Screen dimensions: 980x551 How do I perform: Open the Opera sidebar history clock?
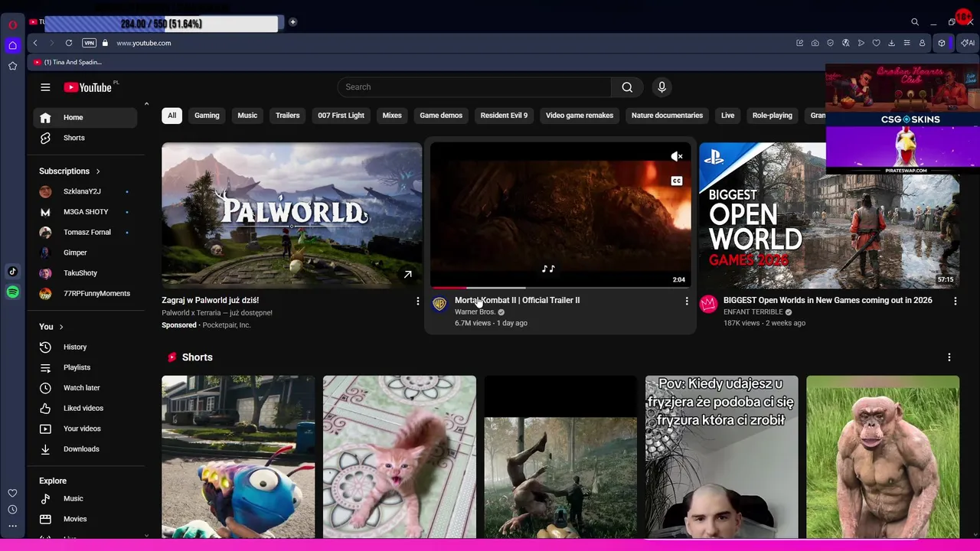(12, 510)
